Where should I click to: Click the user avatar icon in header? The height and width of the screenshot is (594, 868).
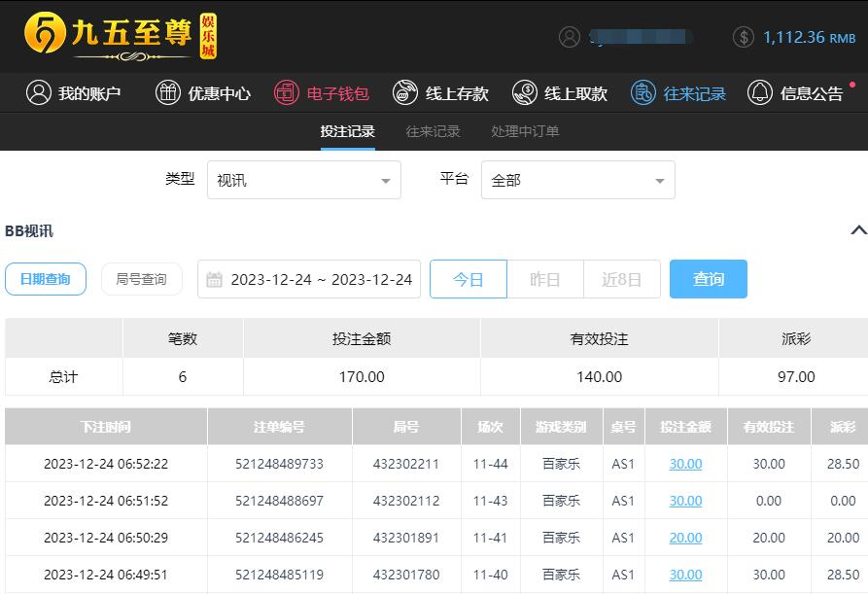coord(570,37)
